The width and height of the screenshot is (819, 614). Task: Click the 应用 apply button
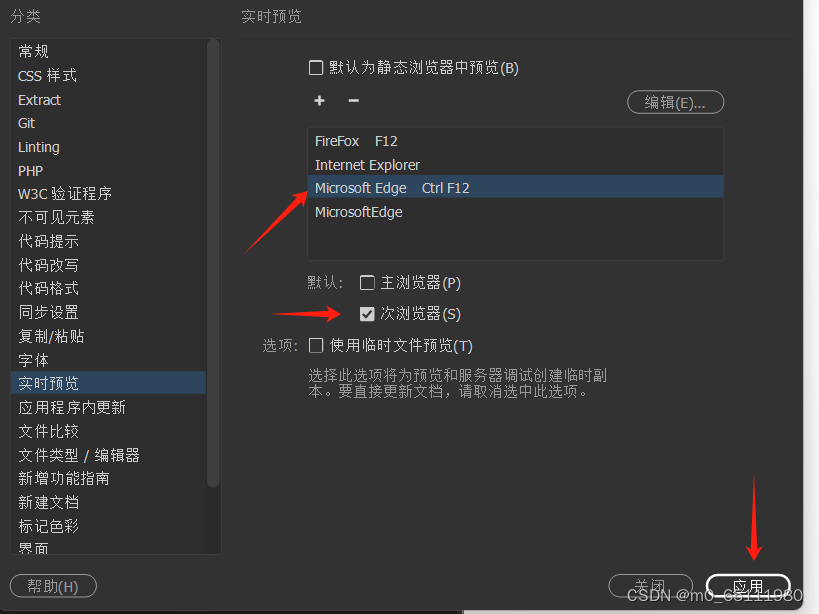point(747,586)
